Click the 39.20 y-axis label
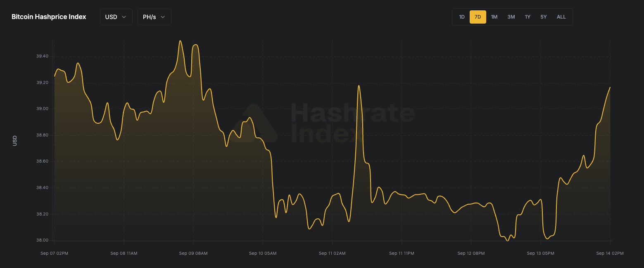 tap(43, 83)
